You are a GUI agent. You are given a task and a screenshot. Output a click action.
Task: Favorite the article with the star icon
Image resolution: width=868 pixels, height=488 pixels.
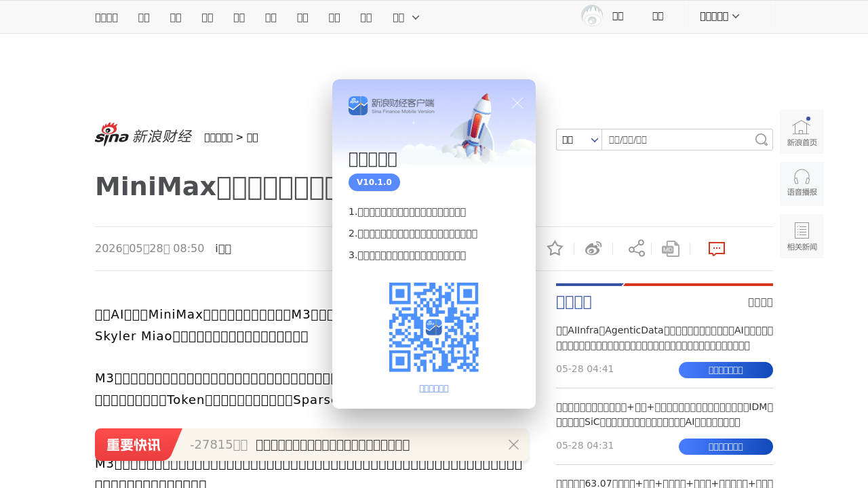[555, 248]
